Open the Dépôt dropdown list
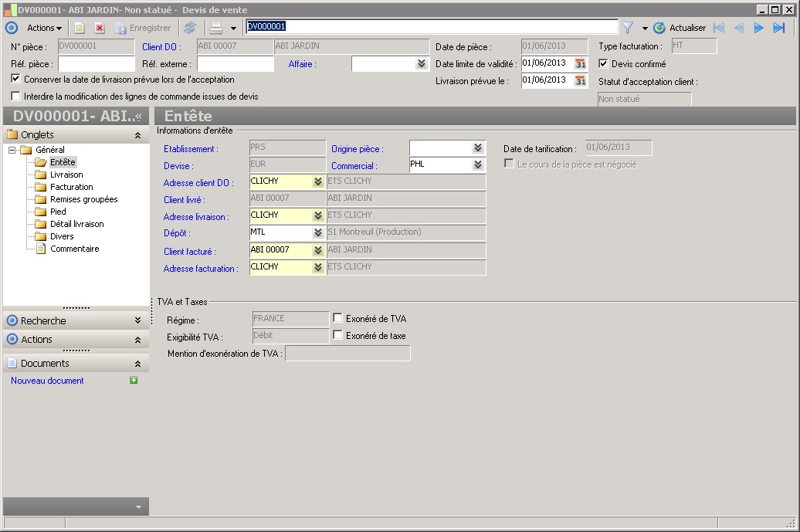The height and width of the screenshot is (532, 800). 317,232
